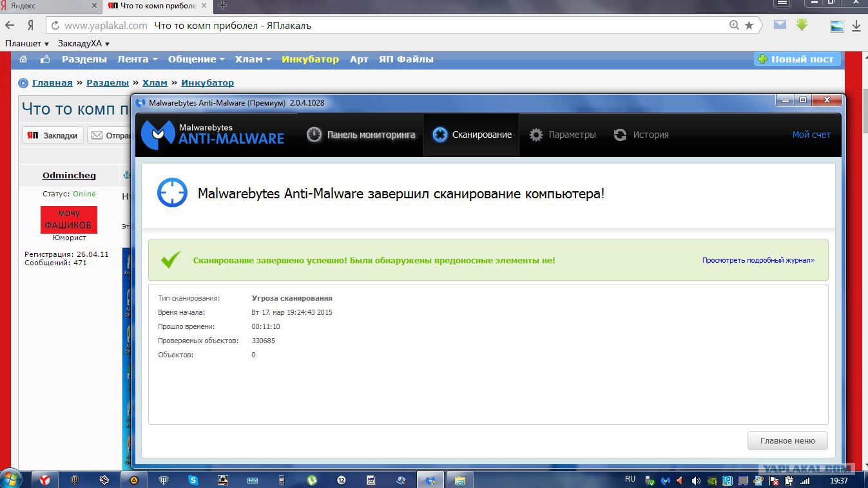
Task: Click the elapsed time value 00:11:10
Action: [x=265, y=326]
